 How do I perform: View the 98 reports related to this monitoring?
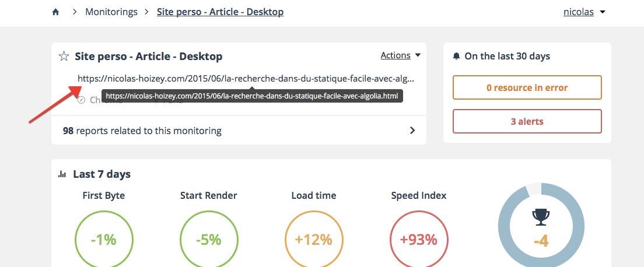pos(142,131)
